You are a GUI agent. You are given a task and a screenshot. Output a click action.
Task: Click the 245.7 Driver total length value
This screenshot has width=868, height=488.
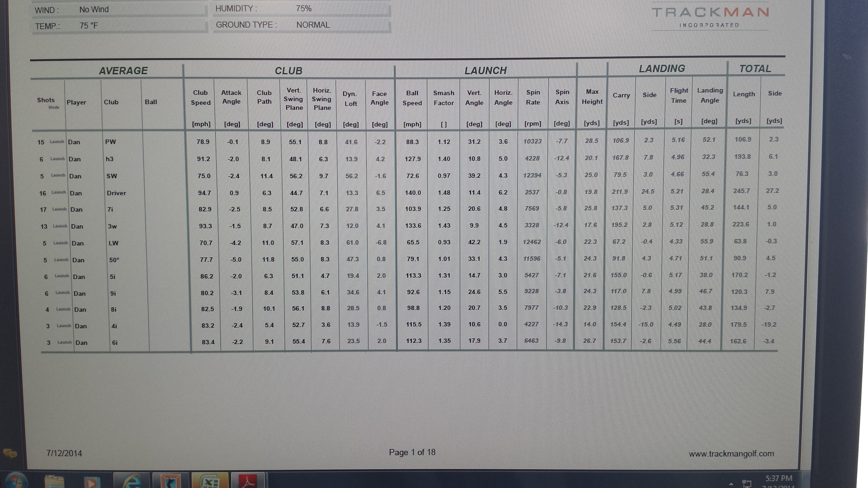741,191
